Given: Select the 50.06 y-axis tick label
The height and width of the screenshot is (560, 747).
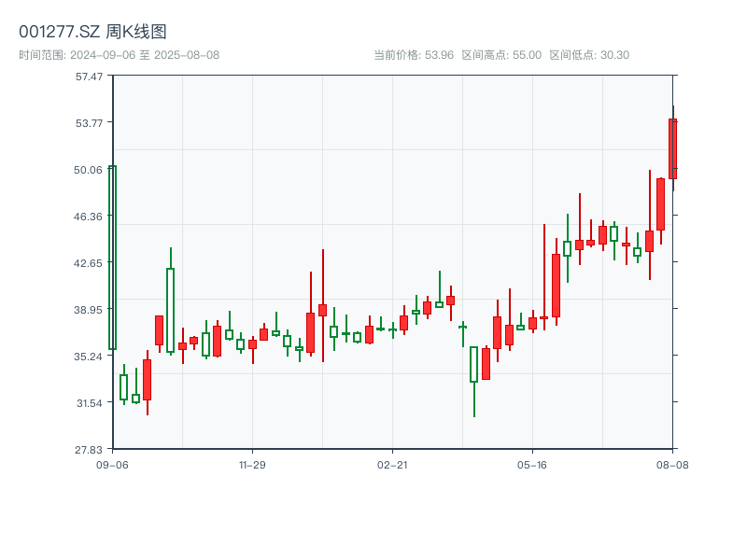Looking at the screenshot, I should 90,170.
